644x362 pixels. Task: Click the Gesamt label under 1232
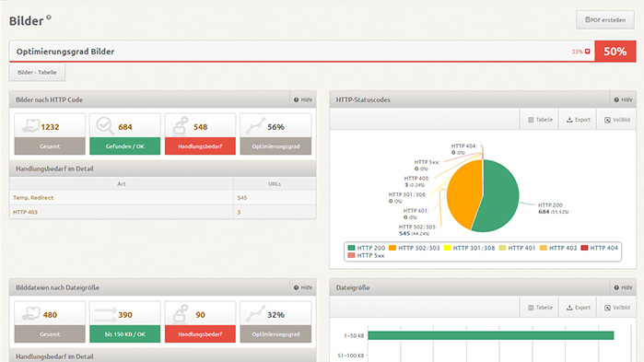coord(50,146)
